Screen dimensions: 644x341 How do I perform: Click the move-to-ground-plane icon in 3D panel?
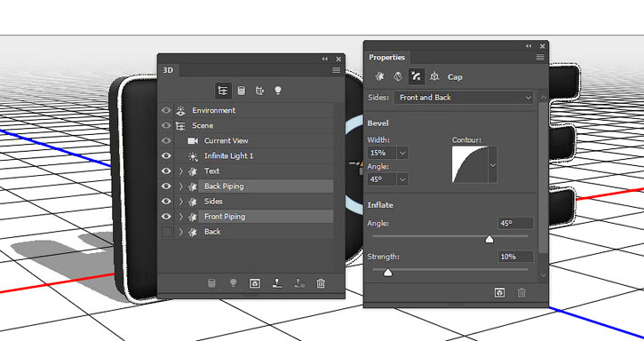click(x=277, y=283)
